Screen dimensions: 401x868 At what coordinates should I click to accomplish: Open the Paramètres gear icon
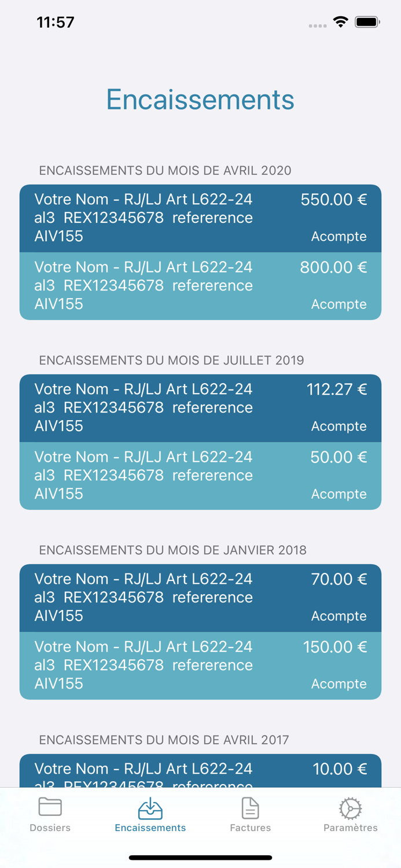(x=350, y=810)
